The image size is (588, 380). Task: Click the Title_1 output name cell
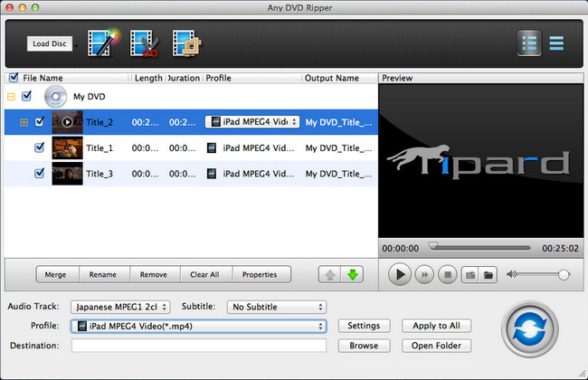click(338, 148)
